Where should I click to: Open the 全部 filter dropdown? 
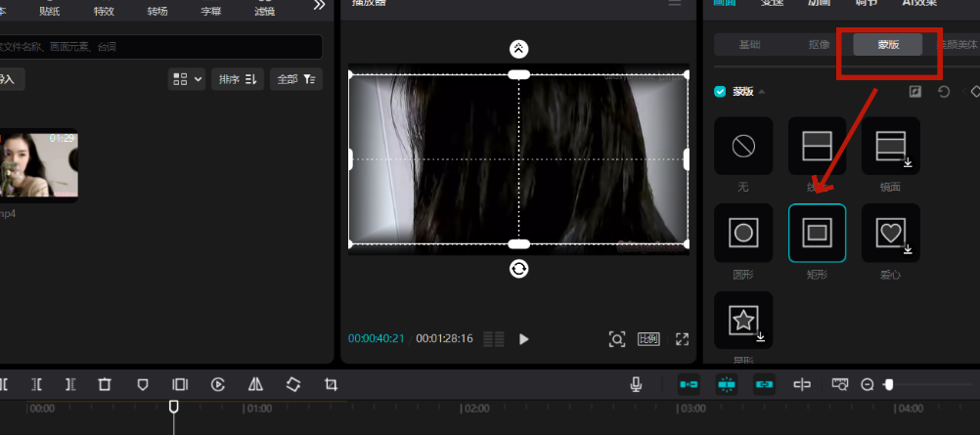point(296,79)
